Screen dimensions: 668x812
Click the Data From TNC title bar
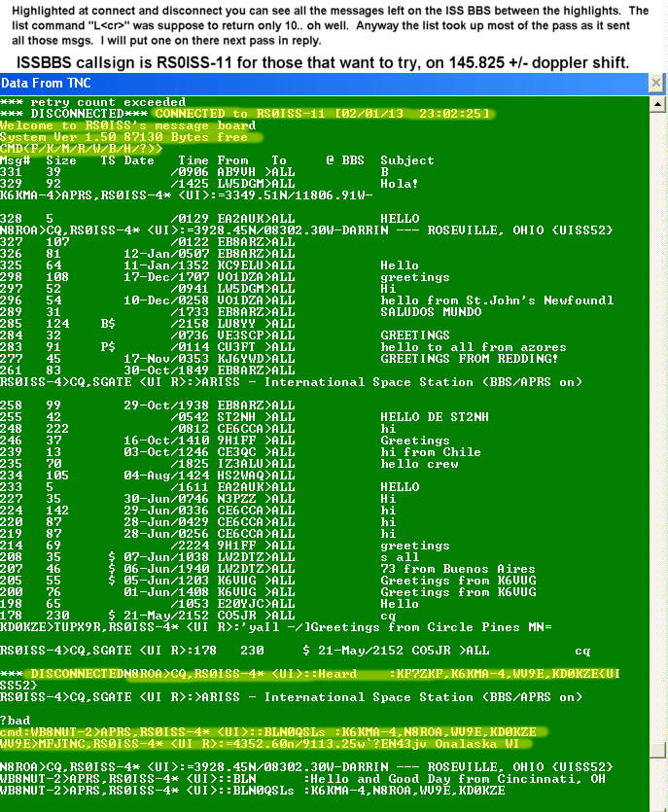tap(292, 85)
